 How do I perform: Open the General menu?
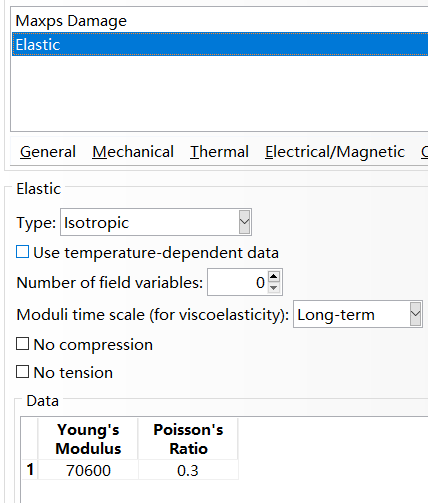[x=48, y=152]
